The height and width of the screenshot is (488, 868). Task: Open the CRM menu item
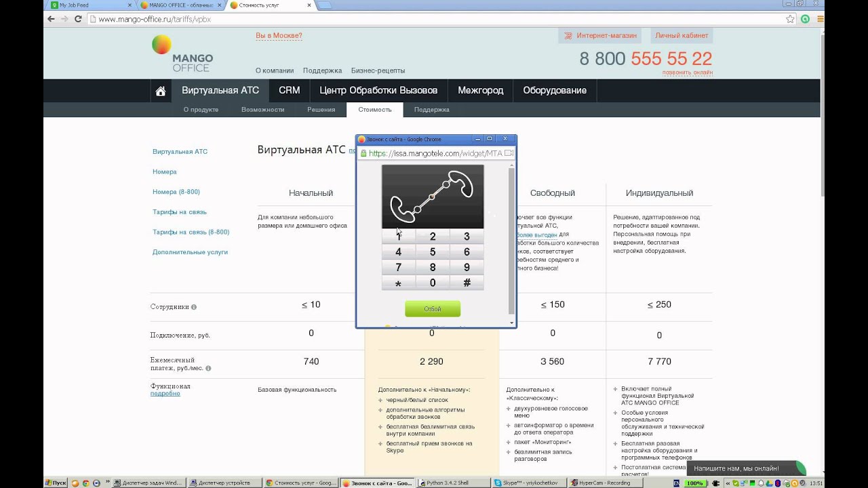pos(289,90)
